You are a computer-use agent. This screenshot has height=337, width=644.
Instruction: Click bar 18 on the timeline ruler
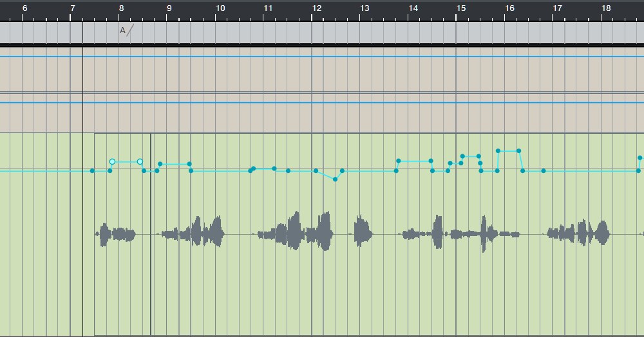606,8
